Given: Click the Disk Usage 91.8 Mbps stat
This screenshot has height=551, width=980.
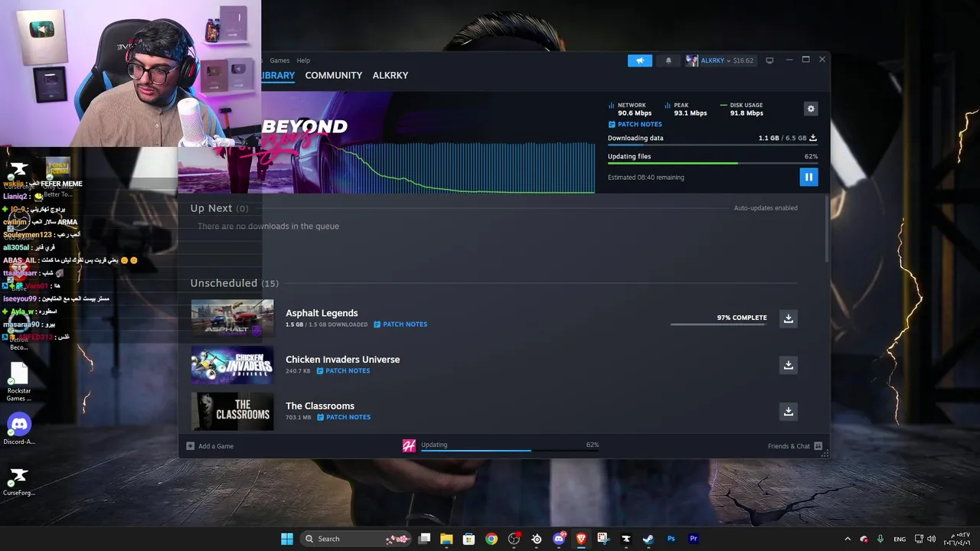Looking at the screenshot, I should [742, 109].
